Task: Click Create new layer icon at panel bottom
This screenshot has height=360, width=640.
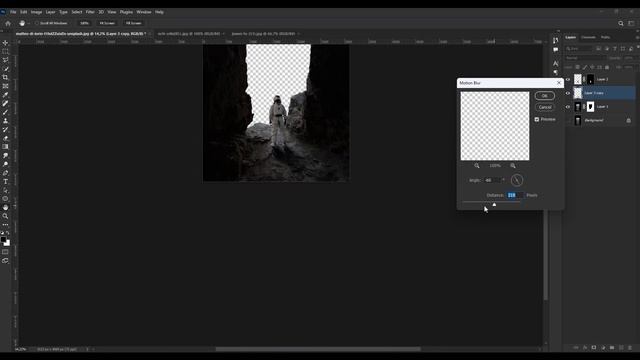Action: [621, 348]
